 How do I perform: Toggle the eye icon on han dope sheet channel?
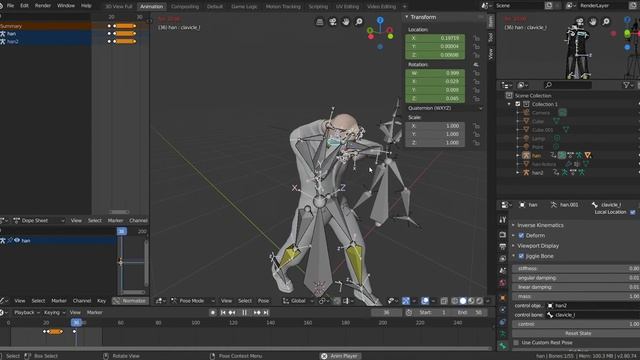[17, 240]
